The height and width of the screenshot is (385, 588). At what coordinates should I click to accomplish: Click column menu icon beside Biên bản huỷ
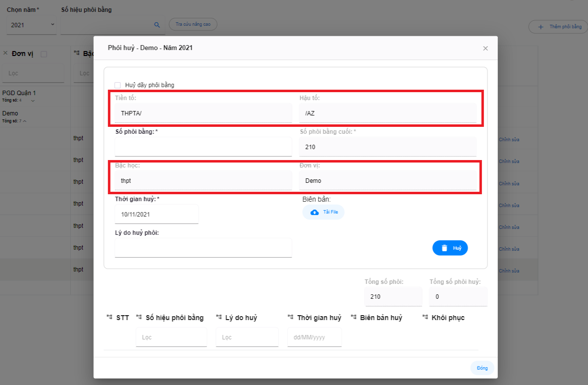(x=353, y=318)
